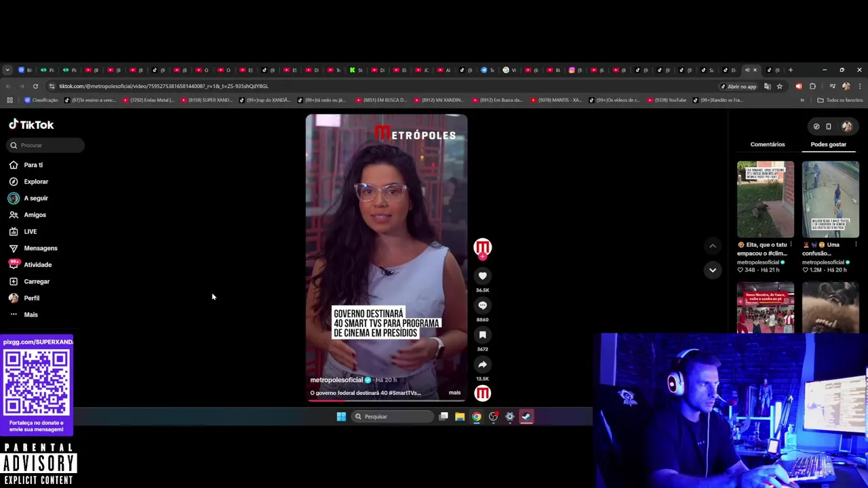Go to previous video with up chevron
Screen dimensions: 868x488
tap(712, 246)
